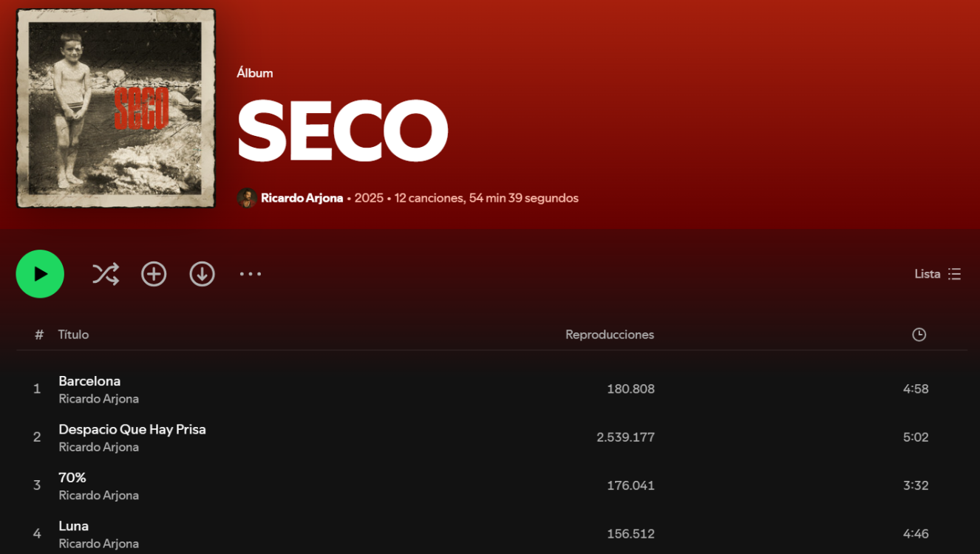Toggle download for offline listening
The width and height of the screenshot is (980, 554).
pos(202,273)
